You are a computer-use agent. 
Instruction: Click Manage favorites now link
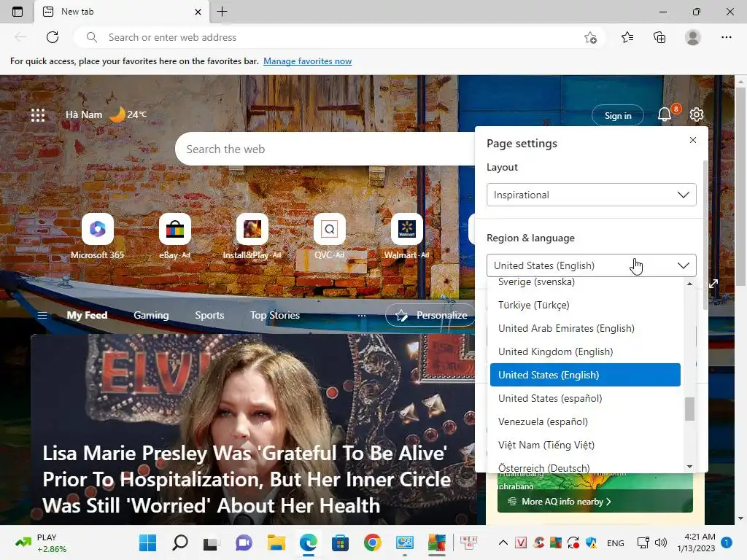(307, 61)
